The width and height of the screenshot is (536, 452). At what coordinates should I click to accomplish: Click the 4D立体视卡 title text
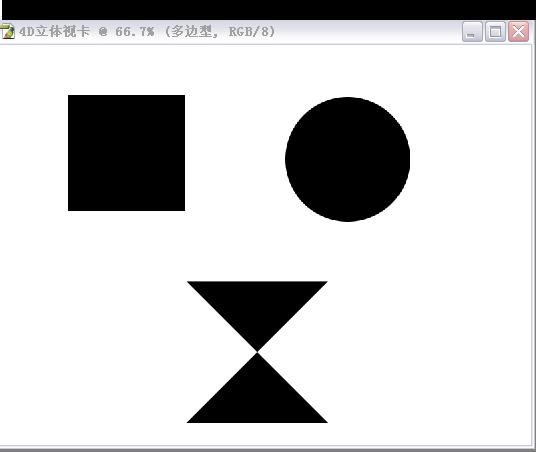(54, 32)
